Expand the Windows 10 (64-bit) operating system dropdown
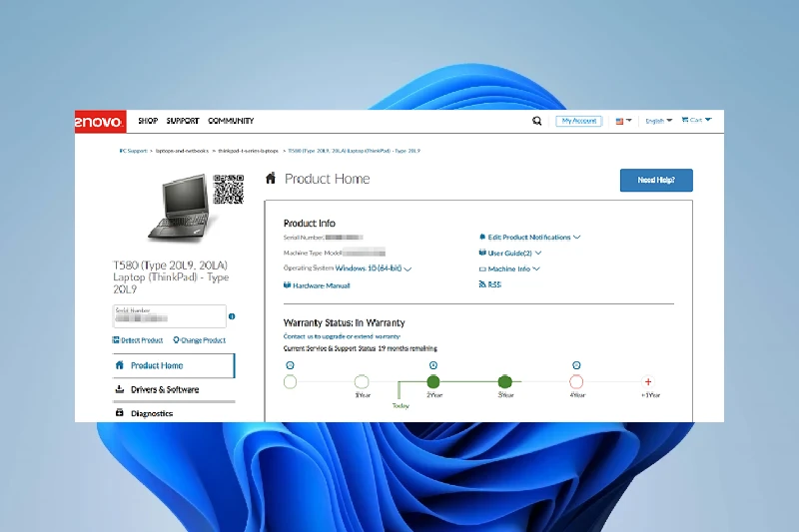Image resolution: width=799 pixels, height=532 pixels. 374,268
